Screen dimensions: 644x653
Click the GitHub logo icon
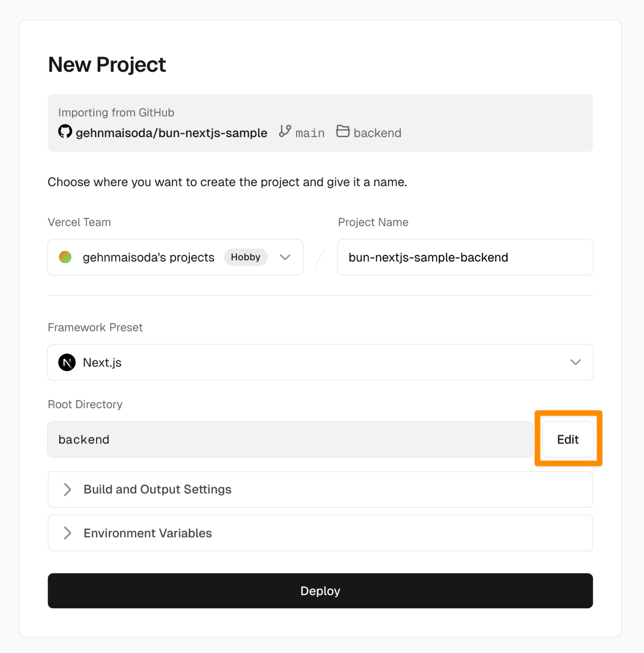pos(65,132)
